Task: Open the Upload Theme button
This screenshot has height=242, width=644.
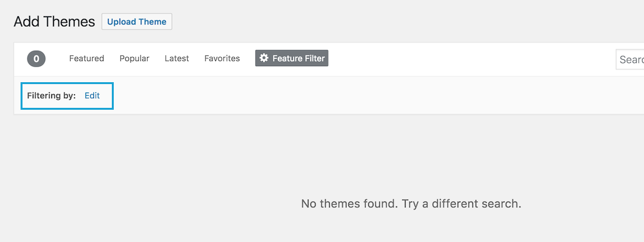Action: 137,22
